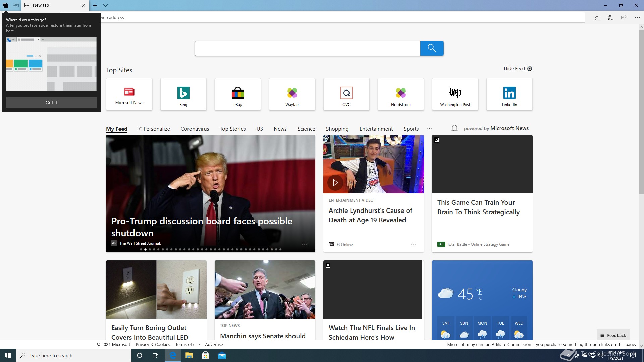
Task: Click the notifications bell icon
Action: tap(454, 128)
